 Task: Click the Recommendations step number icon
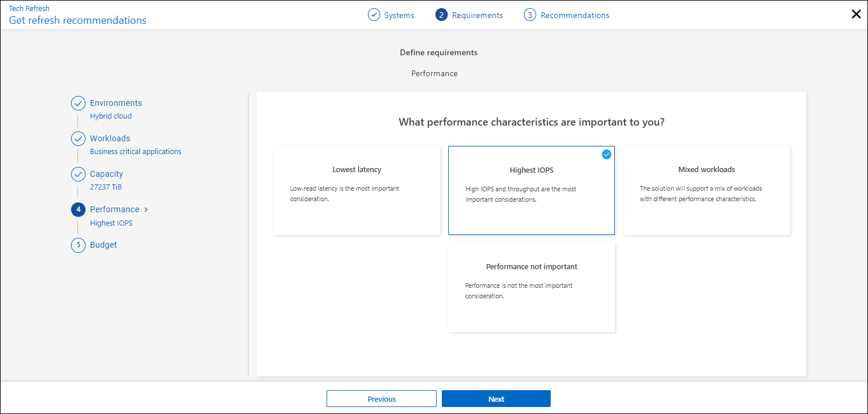click(x=530, y=15)
